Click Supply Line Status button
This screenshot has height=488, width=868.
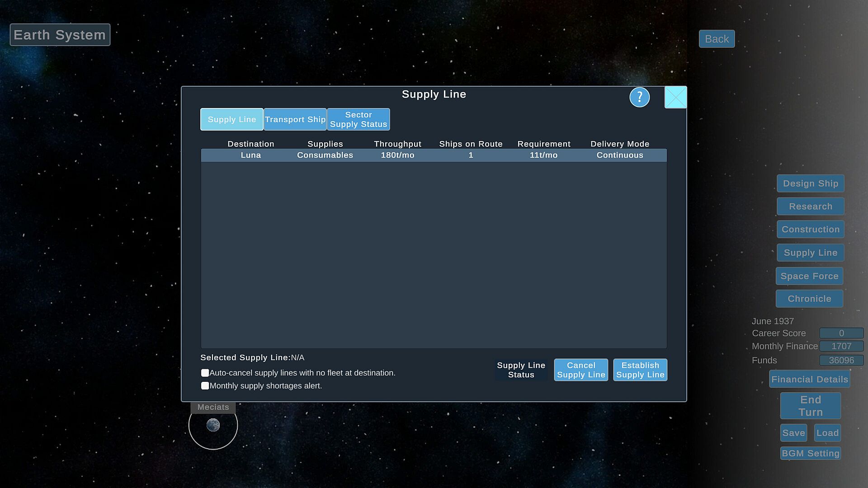coord(521,370)
